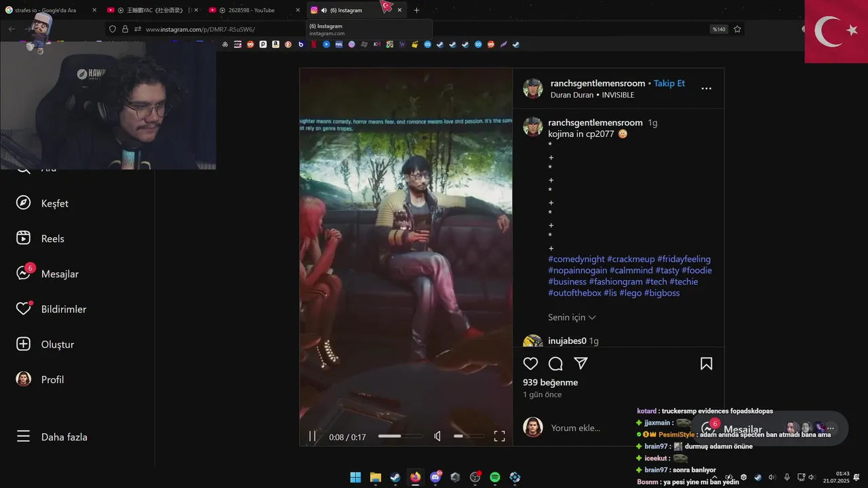Enter fullscreen on the video
This screenshot has height=488, width=868.
click(x=499, y=436)
